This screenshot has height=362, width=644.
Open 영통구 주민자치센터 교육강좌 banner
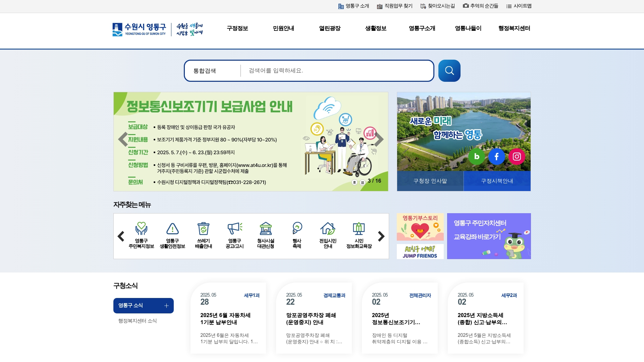[489, 236]
